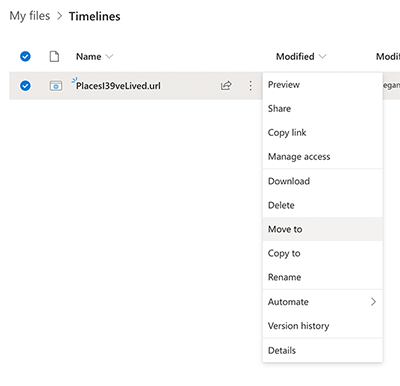The height and width of the screenshot is (386, 400).
Task: Select Download in the context menu
Action: click(323, 181)
